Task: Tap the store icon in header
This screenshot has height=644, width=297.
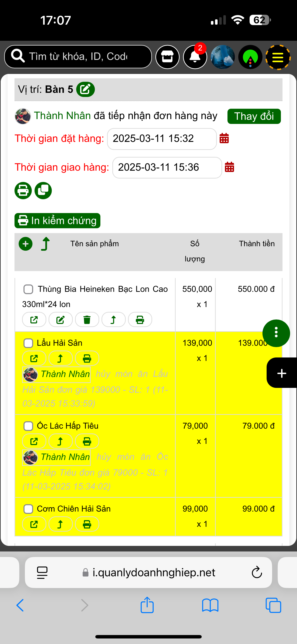Action: pyautogui.click(x=167, y=57)
